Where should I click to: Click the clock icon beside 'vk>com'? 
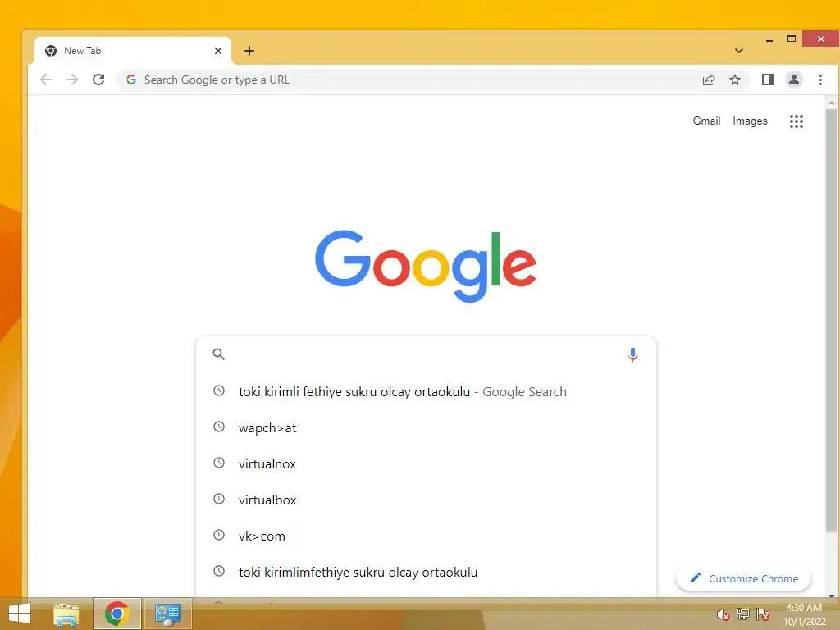[219, 535]
